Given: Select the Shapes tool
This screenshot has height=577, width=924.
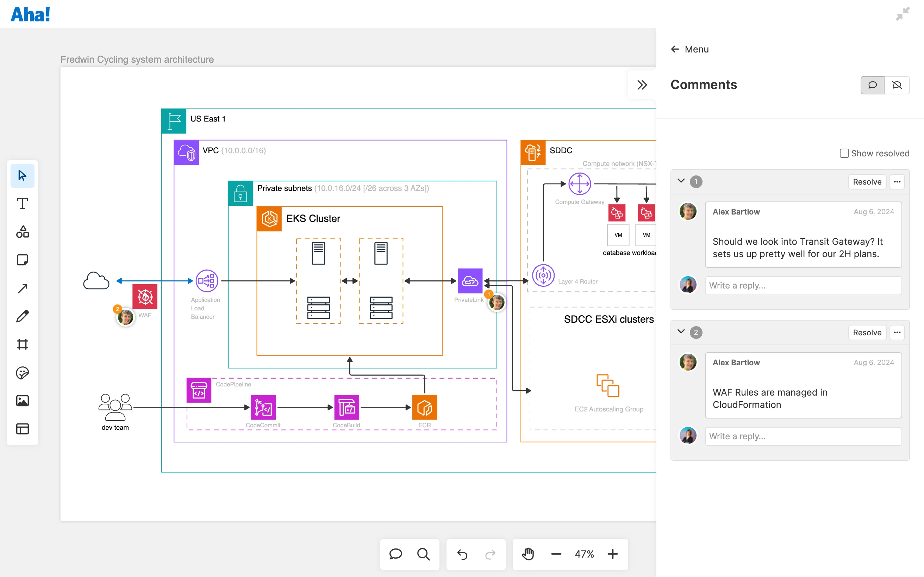Looking at the screenshot, I should (22, 232).
